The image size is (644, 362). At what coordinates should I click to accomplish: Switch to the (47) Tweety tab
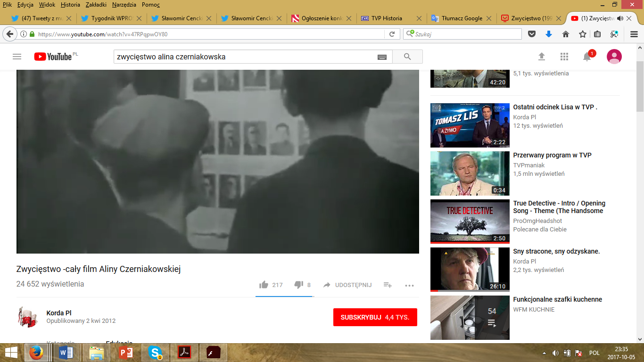pyautogui.click(x=42, y=18)
